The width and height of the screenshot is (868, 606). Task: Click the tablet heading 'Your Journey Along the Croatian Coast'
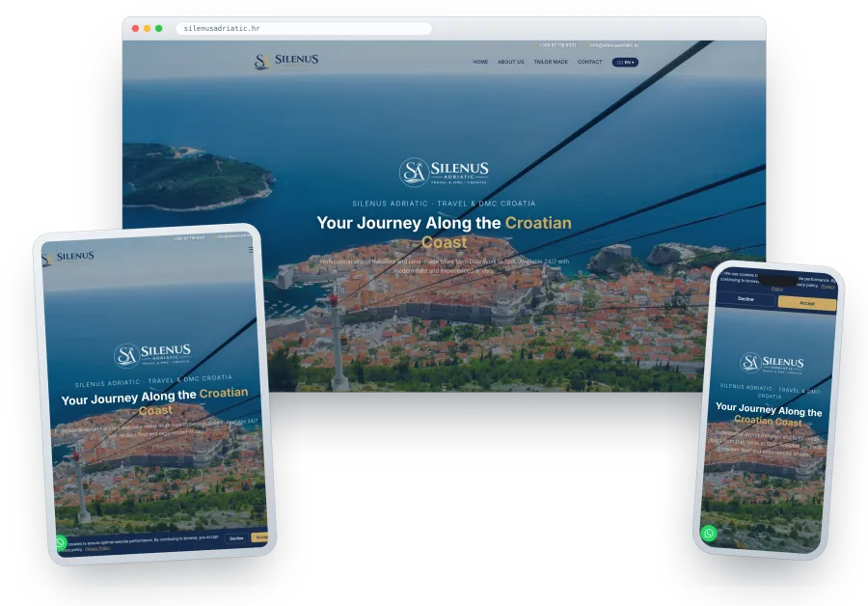coord(155,401)
